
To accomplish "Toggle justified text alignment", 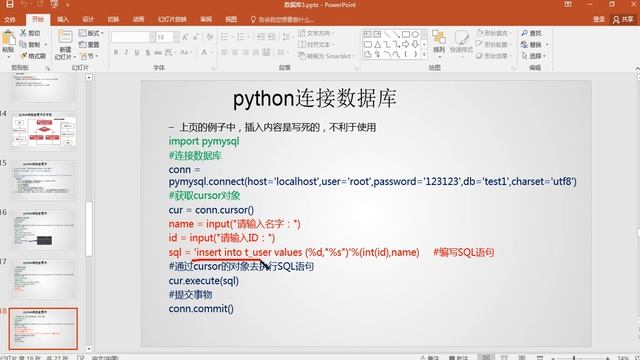I will [256, 52].
